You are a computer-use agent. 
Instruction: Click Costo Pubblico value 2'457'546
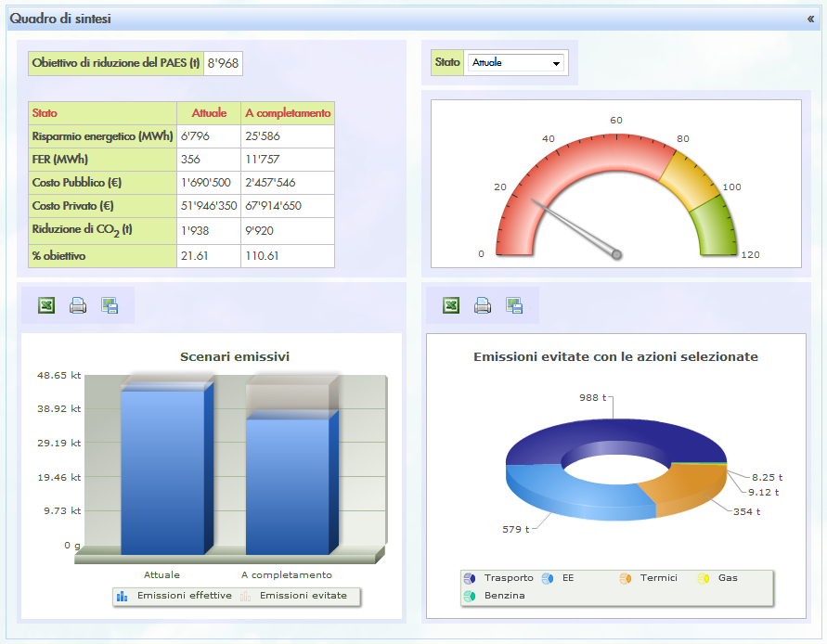pos(288,183)
